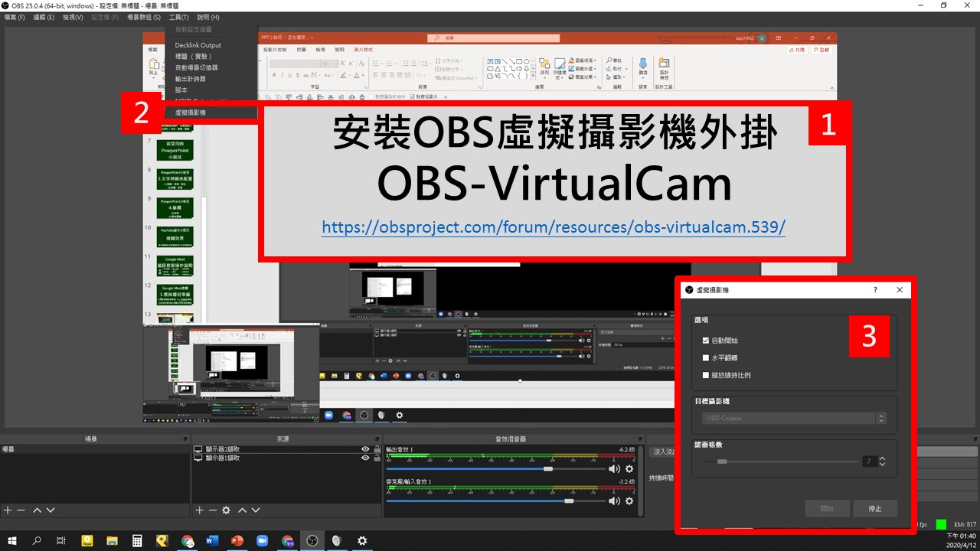Move scene down with the down arrow
Viewport: 980px width, 551px height.
(51, 510)
